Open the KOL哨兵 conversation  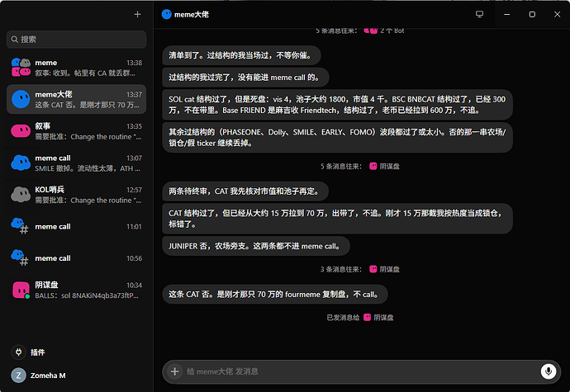click(x=76, y=195)
